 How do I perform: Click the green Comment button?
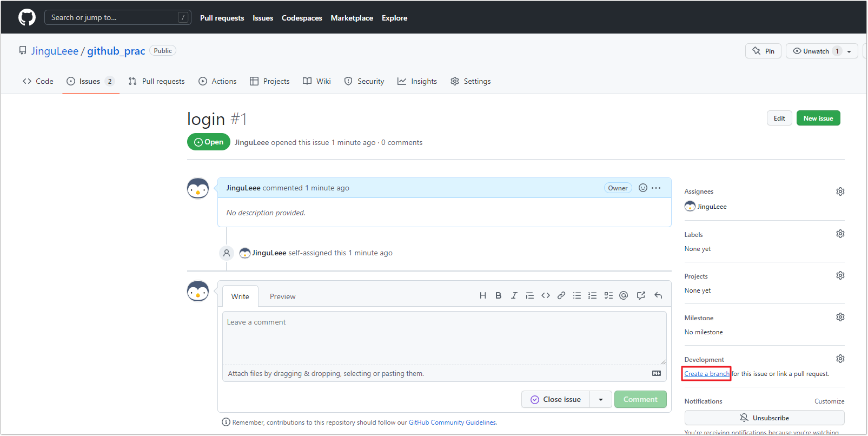[x=640, y=399]
